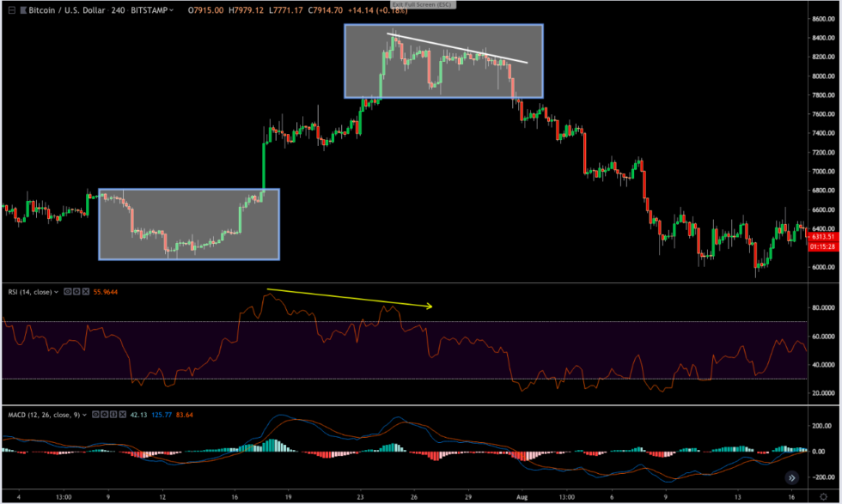Expand the RSI (14, close) dropdown arrow
Screen dimensions: 842x504
coord(56,291)
